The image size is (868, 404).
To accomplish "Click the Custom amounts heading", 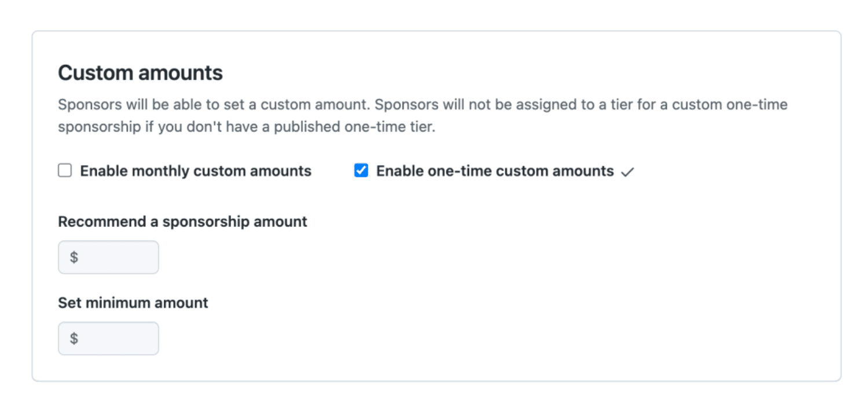I will [x=139, y=72].
